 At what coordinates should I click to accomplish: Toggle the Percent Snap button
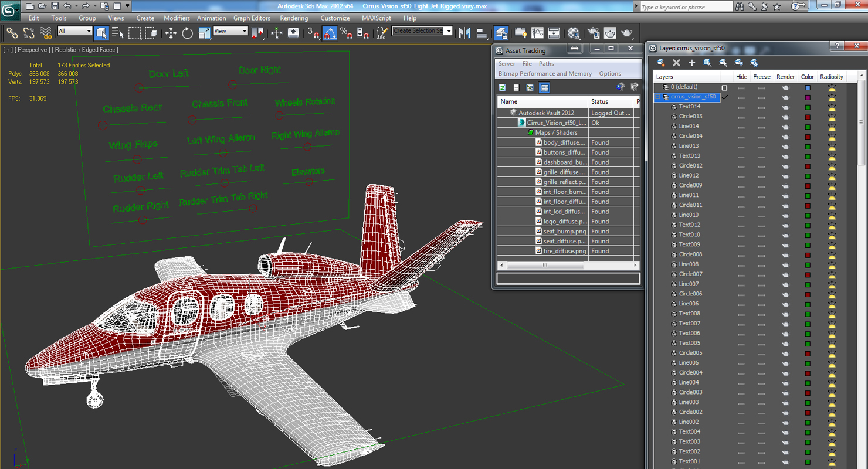point(346,33)
